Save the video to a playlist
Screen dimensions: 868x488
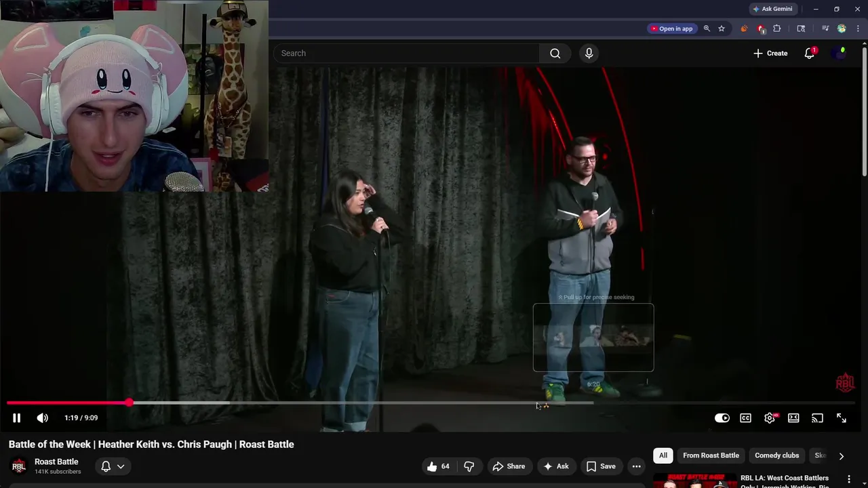(601, 466)
